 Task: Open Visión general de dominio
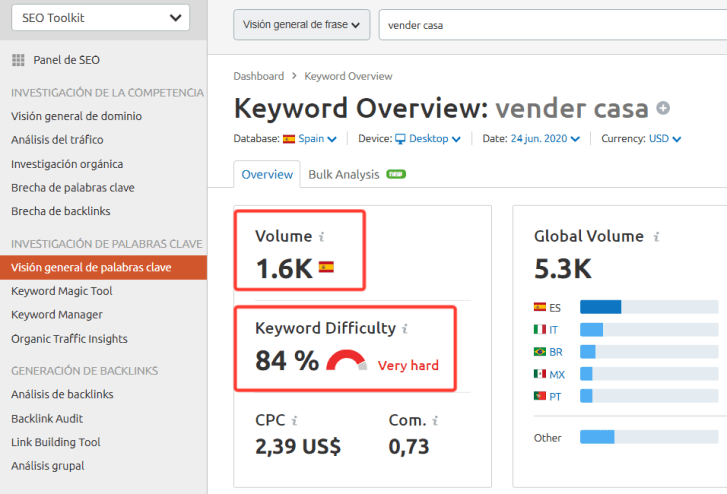(77, 116)
